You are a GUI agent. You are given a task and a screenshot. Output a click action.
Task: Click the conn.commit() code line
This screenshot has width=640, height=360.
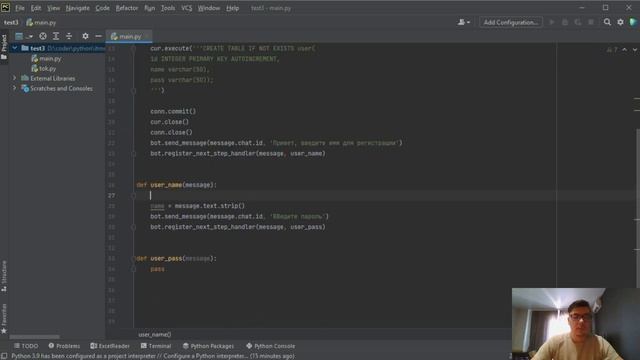(173, 111)
